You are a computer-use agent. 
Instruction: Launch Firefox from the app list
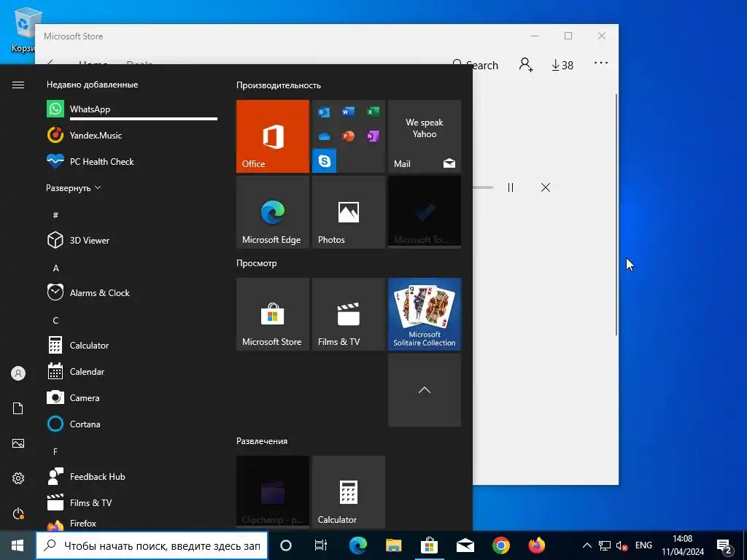(x=132, y=524)
